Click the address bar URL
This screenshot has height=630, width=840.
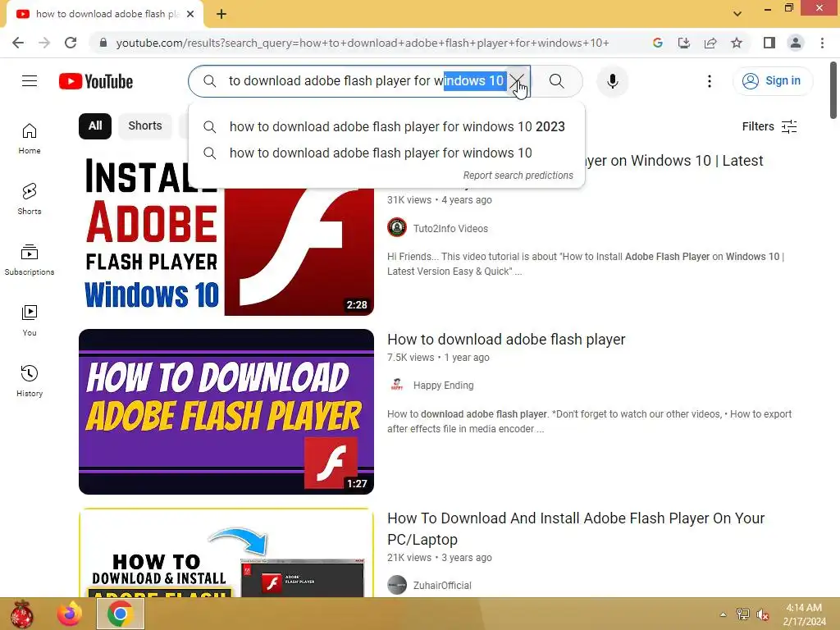coord(362,43)
